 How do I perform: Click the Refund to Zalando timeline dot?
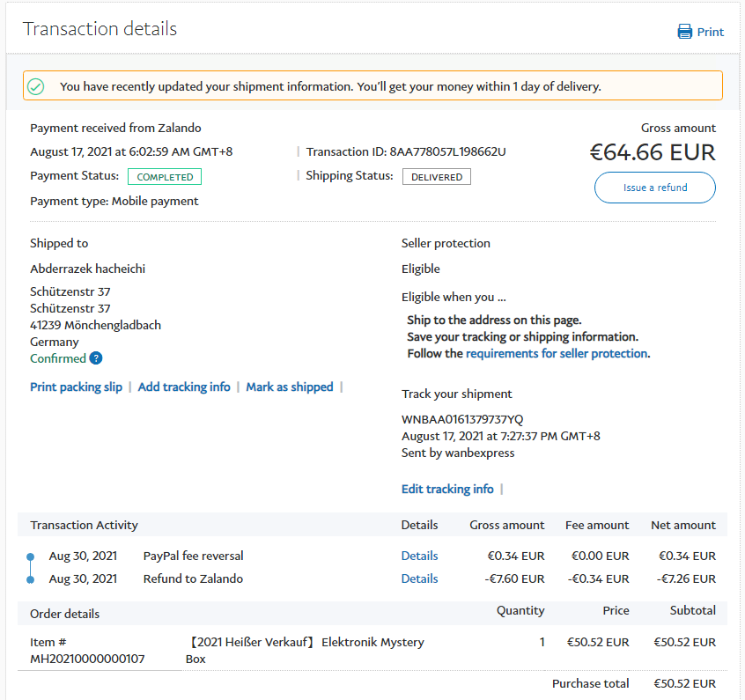30,579
